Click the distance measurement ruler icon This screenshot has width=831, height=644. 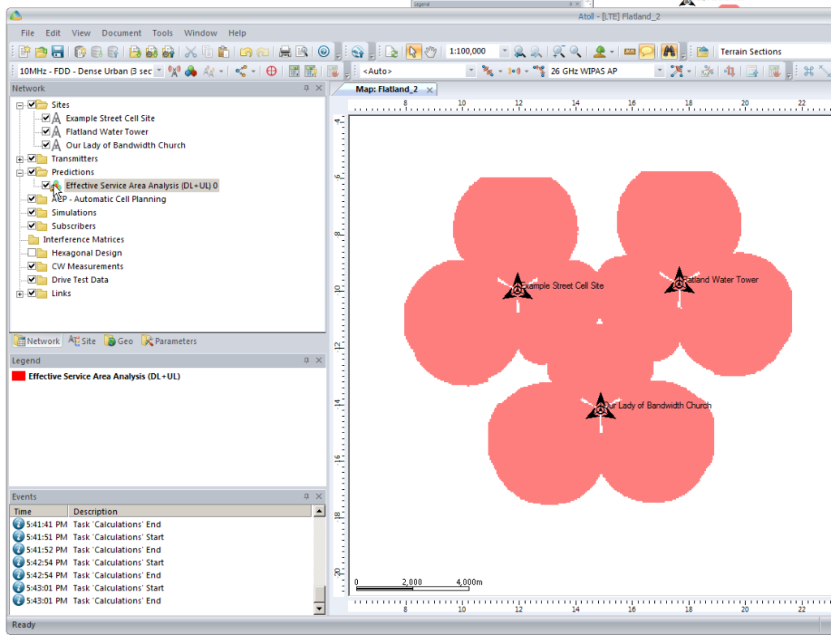click(628, 50)
